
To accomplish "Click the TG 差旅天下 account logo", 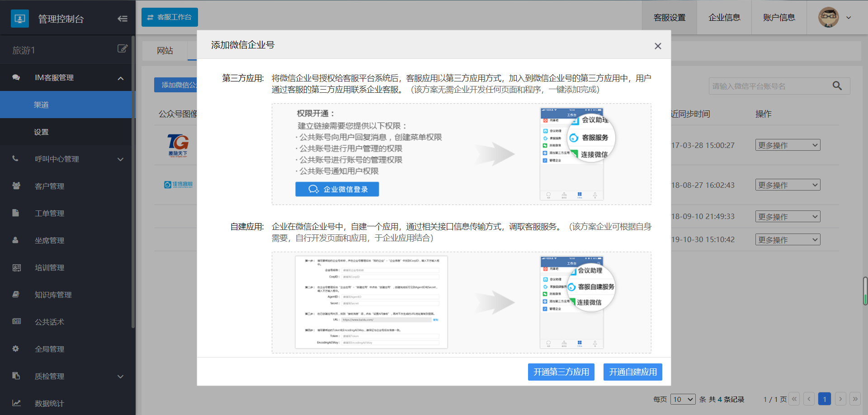I will coord(178,145).
